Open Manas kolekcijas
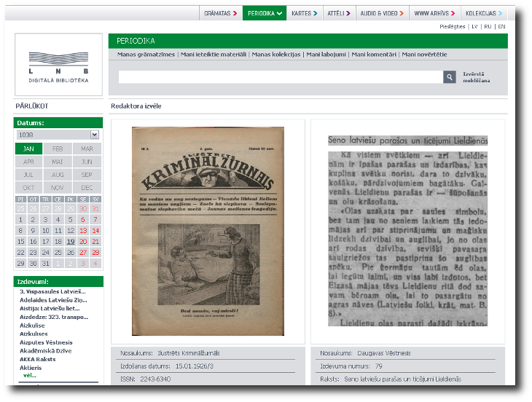The width and height of the screenshot is (532, 402). [276, 54]
